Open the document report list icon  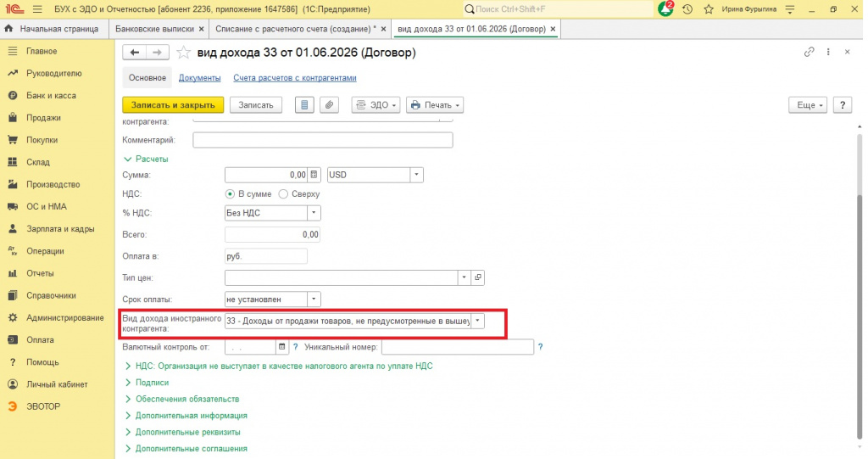click(x=304, y=104)
